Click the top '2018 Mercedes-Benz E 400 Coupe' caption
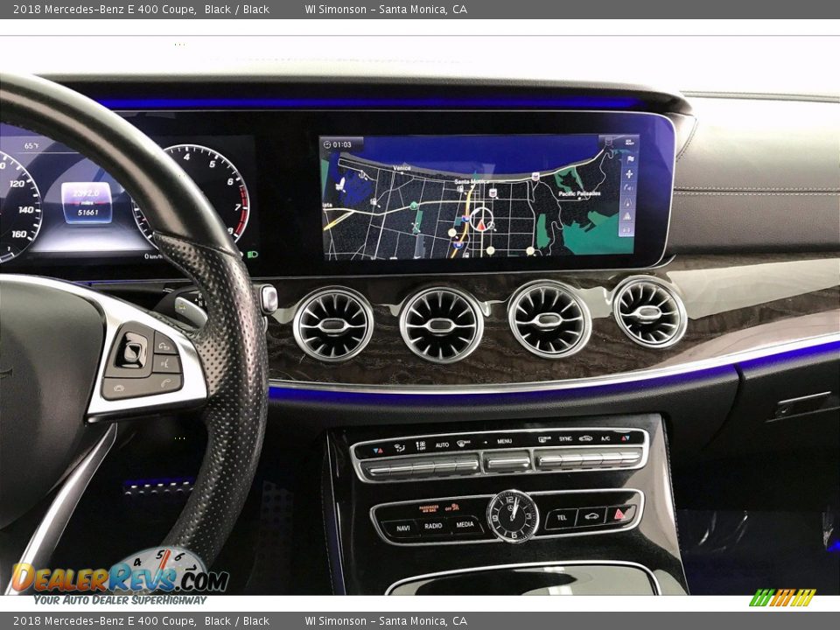 (x=104, y=9)
